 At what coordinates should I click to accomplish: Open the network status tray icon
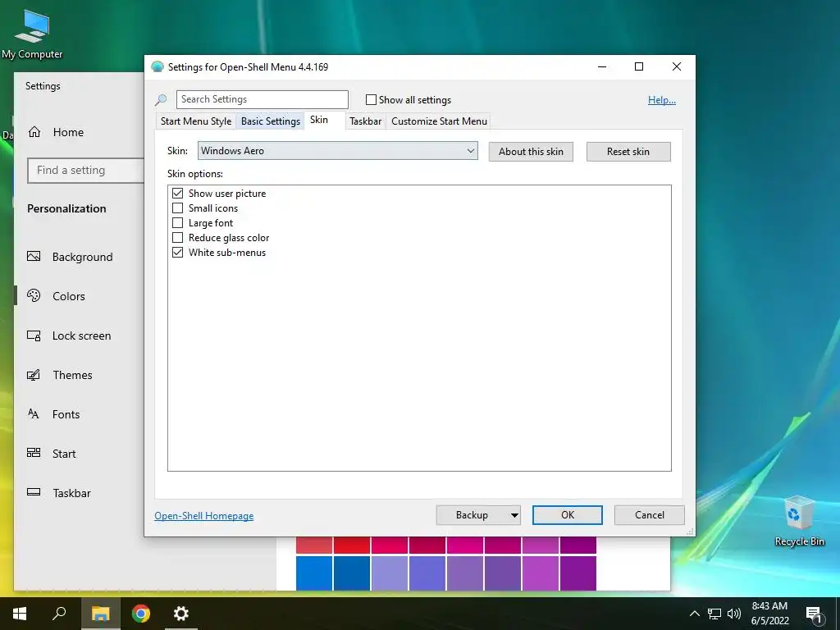714,614
